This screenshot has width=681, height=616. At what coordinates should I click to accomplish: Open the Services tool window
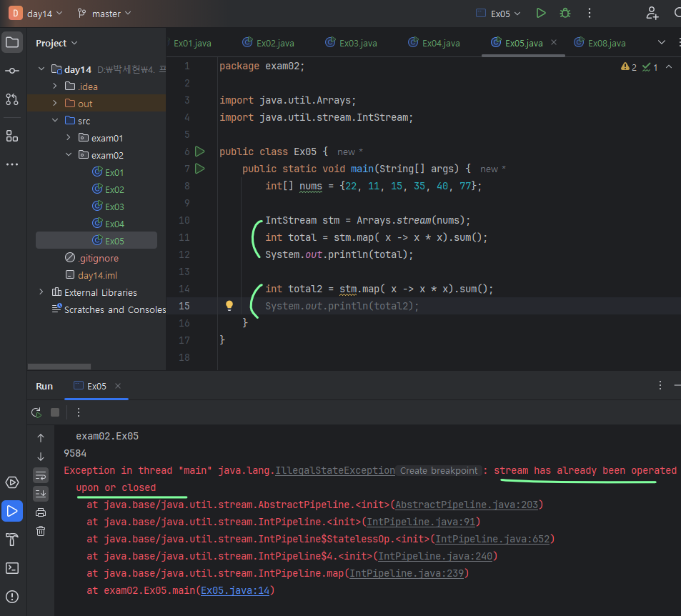[12, 482]
